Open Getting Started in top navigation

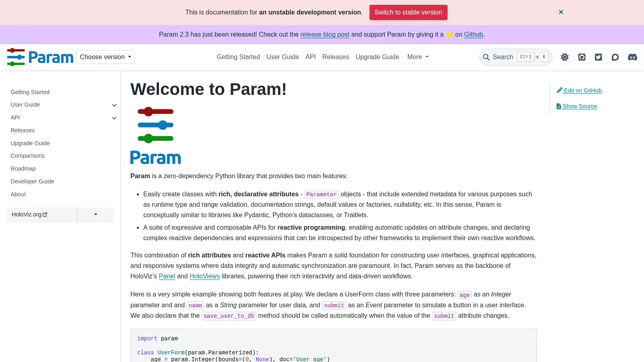tap(238, 57)
